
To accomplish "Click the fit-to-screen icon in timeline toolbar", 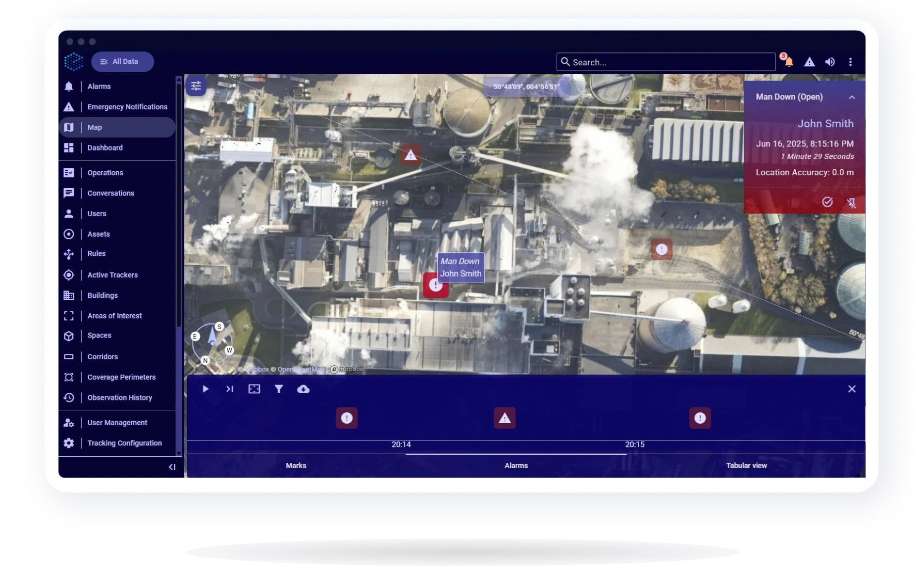I will pos(254,389).
